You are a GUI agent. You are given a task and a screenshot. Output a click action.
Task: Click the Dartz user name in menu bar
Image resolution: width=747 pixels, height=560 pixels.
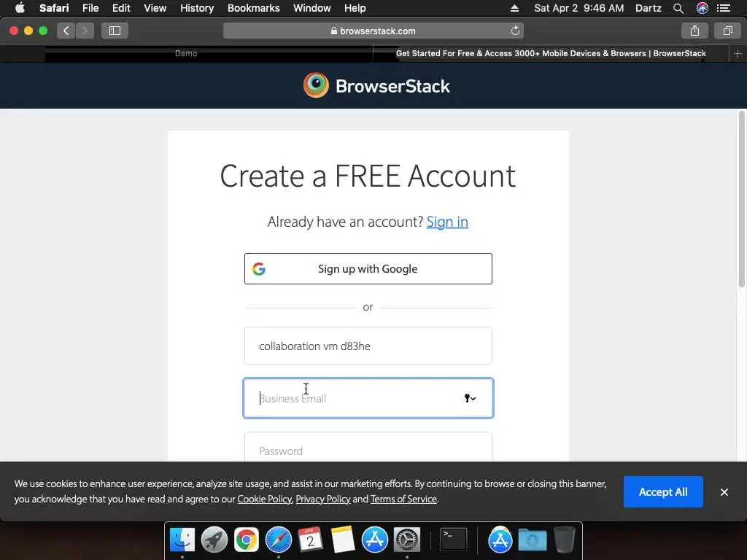pos(649,8)
